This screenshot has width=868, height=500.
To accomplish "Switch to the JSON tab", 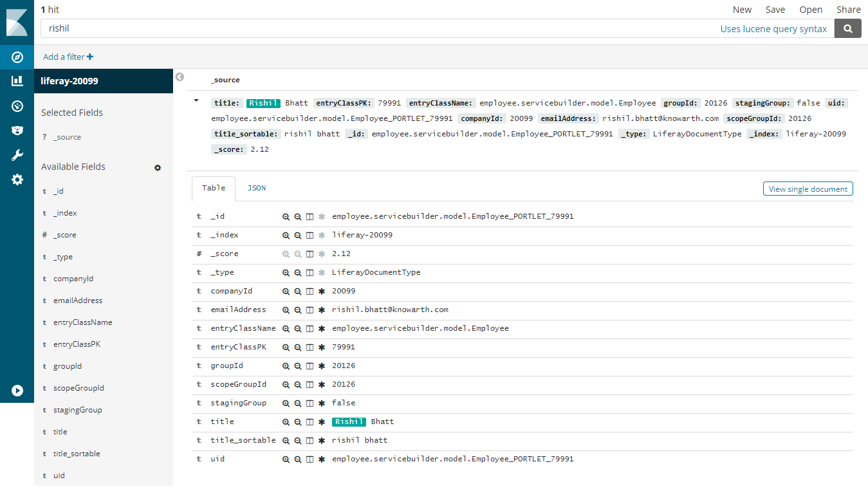I will tap(257, 188).
